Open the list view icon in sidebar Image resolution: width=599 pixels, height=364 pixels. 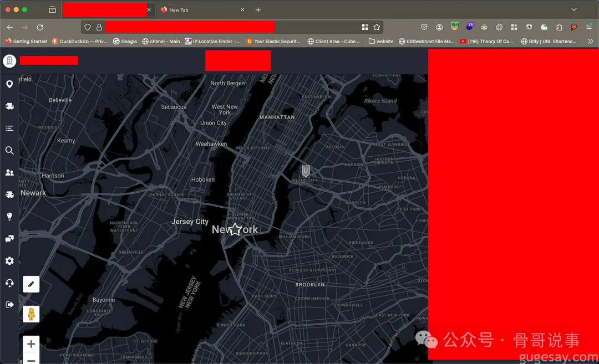point(9,128)
